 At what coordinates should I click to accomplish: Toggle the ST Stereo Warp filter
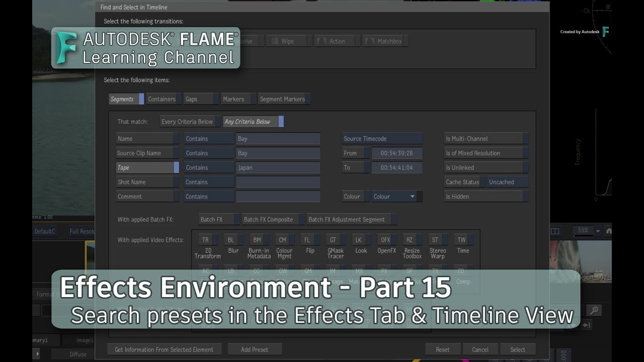(x=438, y=240)
